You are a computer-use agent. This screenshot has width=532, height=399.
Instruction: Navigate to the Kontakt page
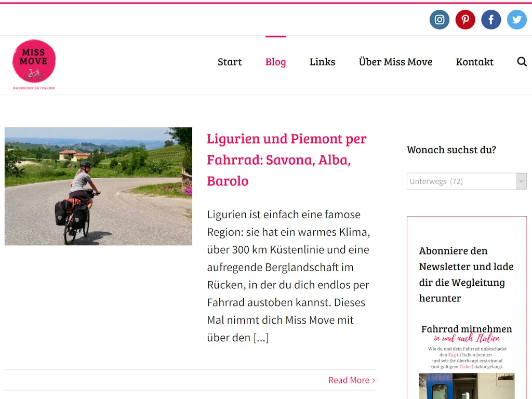point(475,62)
